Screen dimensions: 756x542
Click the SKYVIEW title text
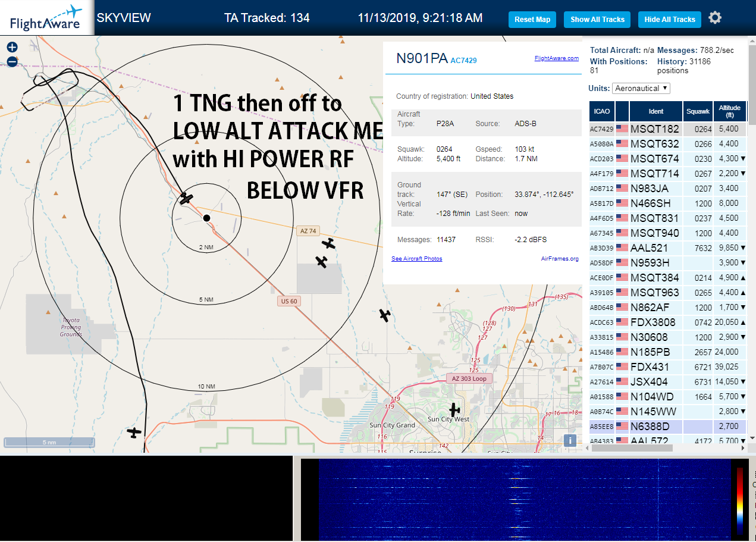point(124,18)
